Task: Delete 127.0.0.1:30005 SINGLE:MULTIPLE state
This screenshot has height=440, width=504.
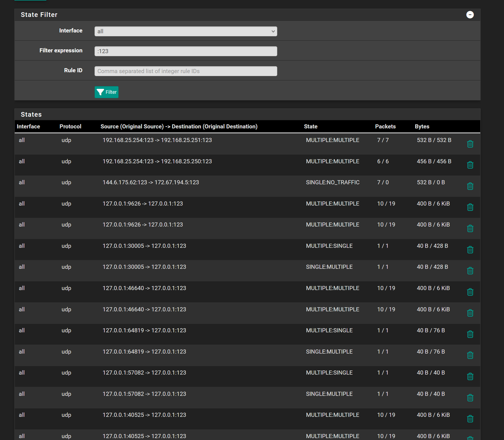Action: [470, 270]
